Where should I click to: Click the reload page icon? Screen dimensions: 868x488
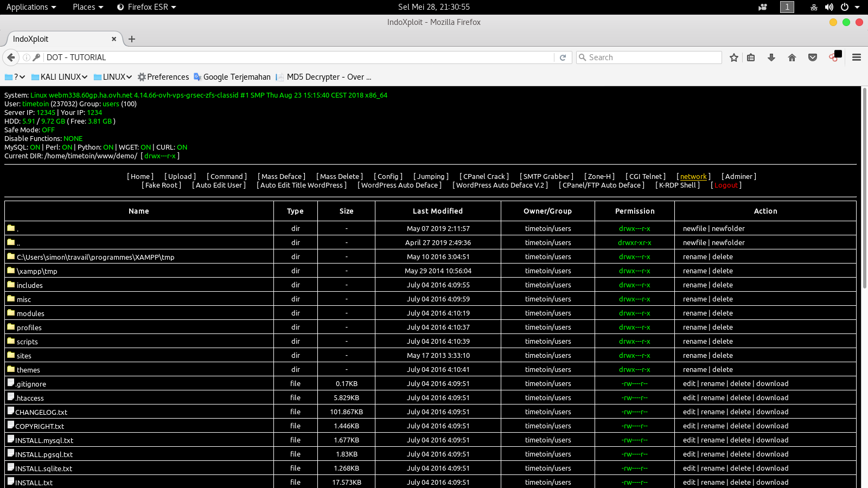[x=563, y=57]
